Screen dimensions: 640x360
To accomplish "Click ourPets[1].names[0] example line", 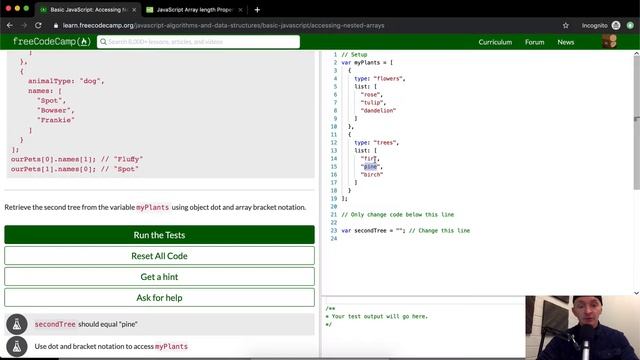I will (x=75, y=169).
